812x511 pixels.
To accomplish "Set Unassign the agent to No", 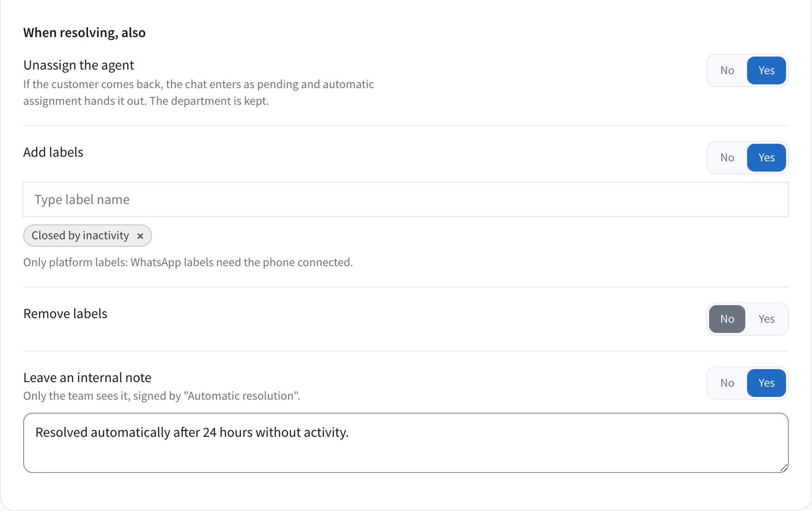I will tap(727, 70).
